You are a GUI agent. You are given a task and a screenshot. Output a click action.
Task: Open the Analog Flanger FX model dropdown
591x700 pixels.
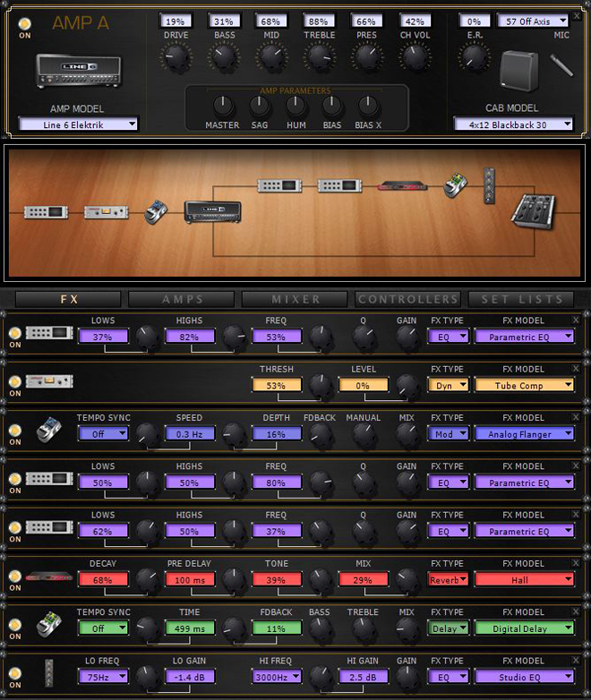524,434
